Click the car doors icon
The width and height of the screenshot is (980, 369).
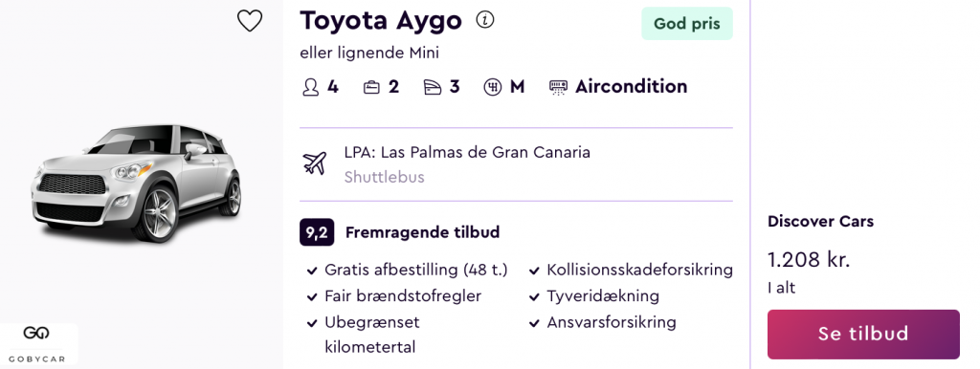pos(432,87)
